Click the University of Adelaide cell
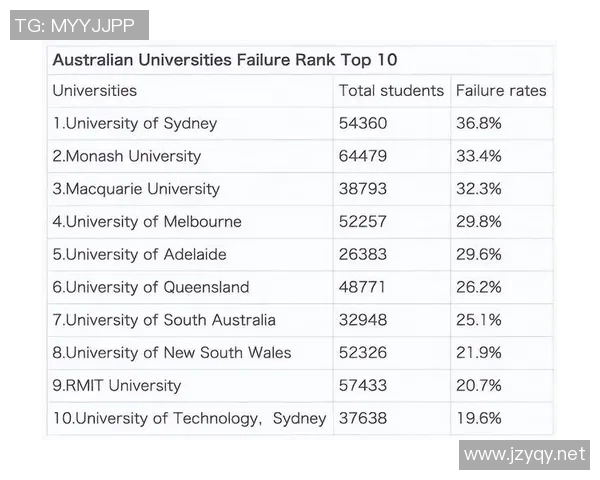600x480 pixels. 140,254
